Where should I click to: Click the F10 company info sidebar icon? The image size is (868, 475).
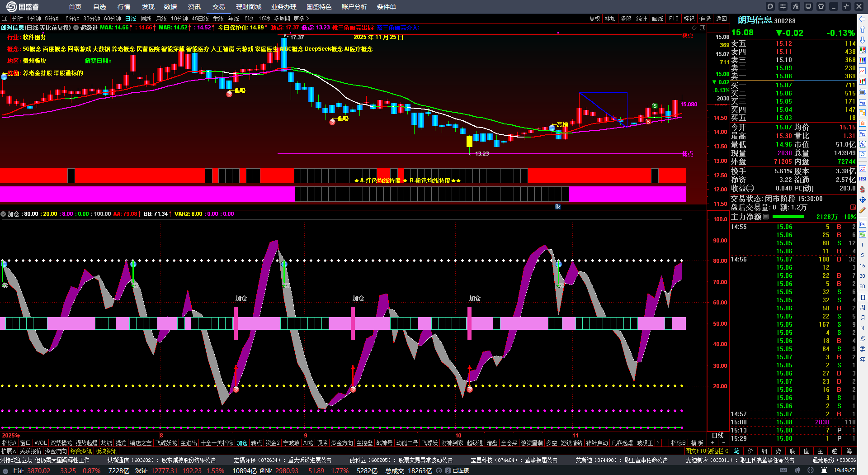coord(863,103)
